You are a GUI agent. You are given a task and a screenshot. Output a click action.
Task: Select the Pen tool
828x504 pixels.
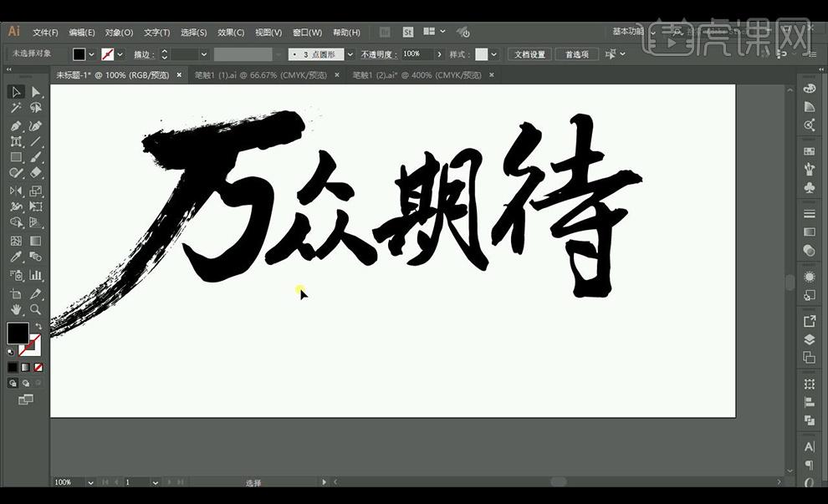tap(16, 126)
